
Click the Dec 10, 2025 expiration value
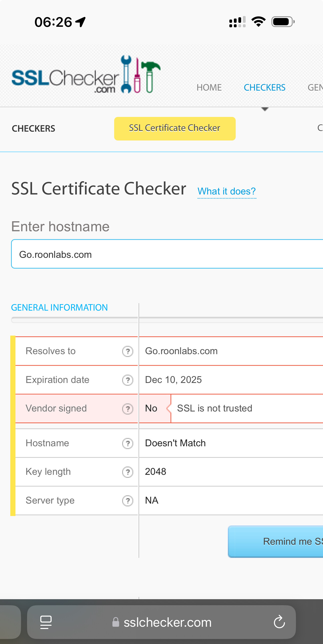(173, 380)
